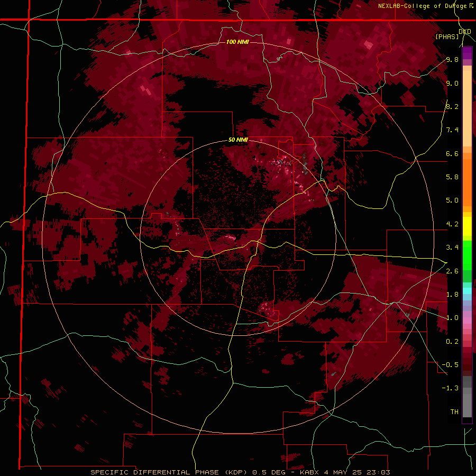Click the purple top segment of color bar

pyautogui.click(x=467, y=53)
